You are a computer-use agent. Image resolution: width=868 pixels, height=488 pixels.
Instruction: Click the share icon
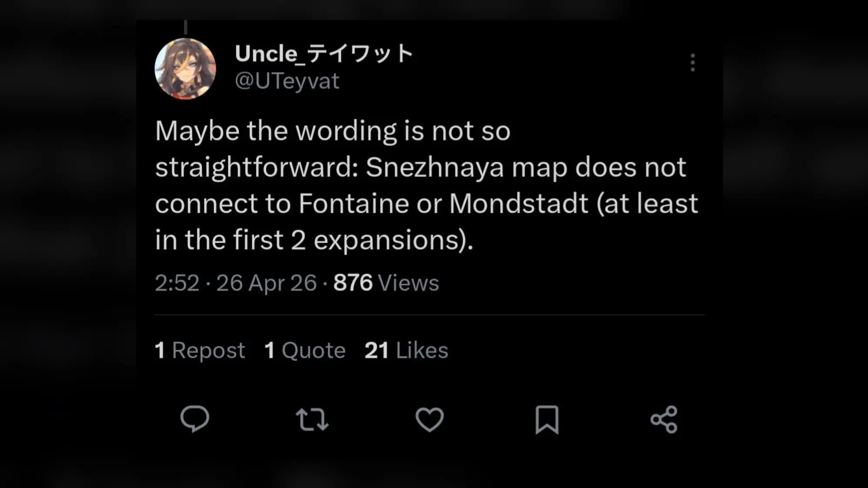(x=664, y=420)
